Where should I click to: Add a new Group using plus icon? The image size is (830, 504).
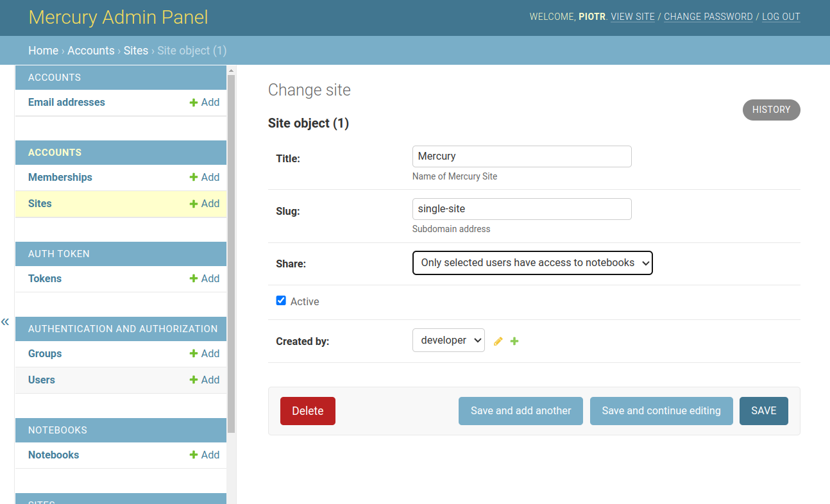tap(192, 353)
